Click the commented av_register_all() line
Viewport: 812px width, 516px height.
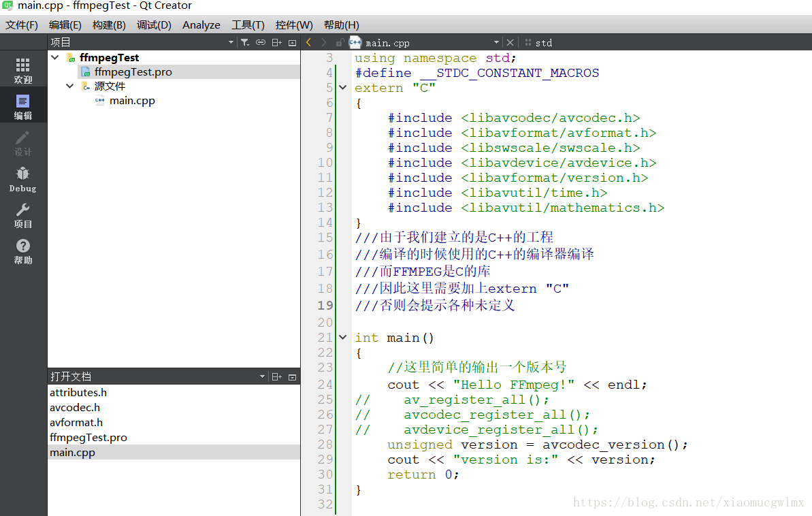pos(451,400)
